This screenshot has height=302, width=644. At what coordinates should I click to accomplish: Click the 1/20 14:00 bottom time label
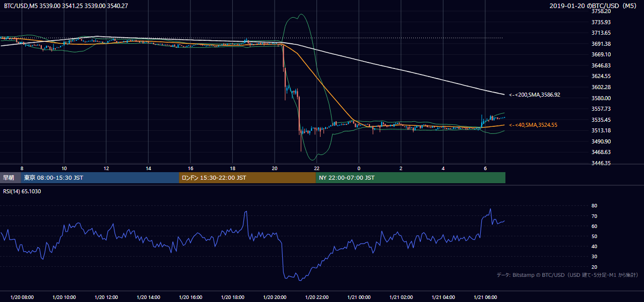pyautogui.click(x=148, y=297)
